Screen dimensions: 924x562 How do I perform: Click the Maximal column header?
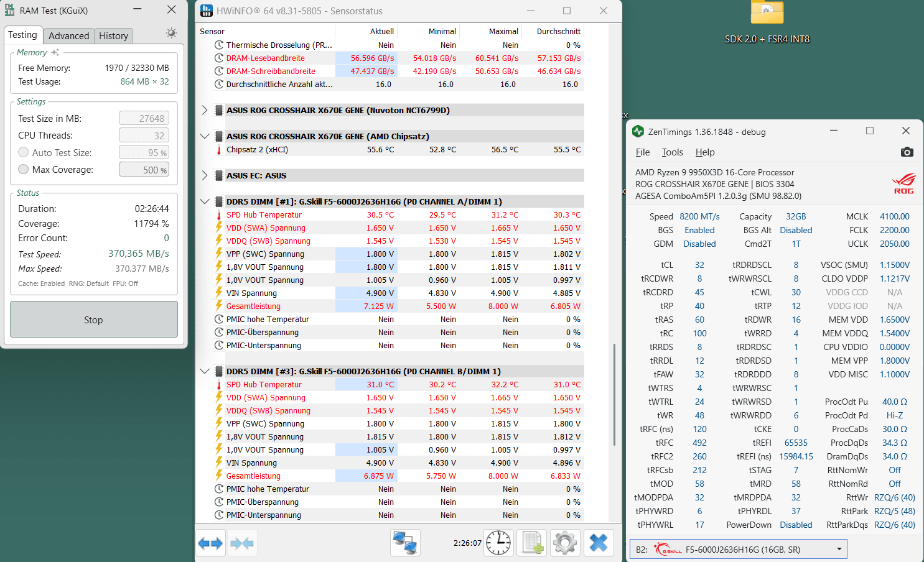click(x=490, y=31)
